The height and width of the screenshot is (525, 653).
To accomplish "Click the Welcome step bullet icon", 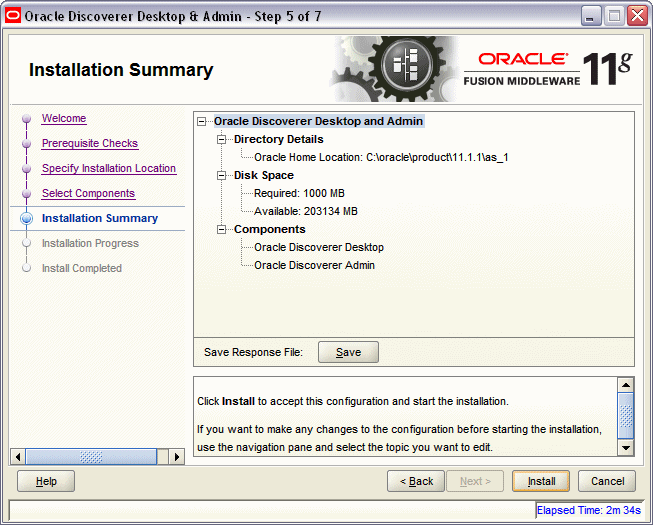I will point(27,119).
